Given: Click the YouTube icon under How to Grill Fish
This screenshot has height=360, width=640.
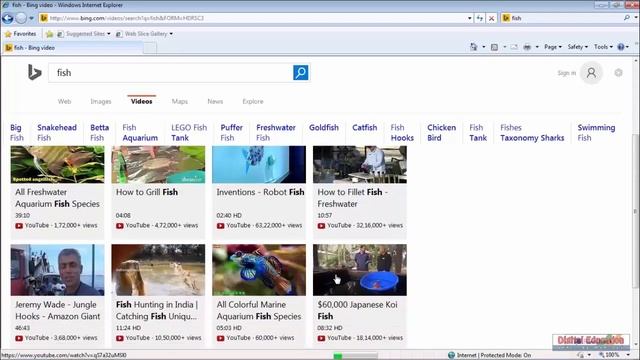Looking at the screenshot, I should click(120, 225).
